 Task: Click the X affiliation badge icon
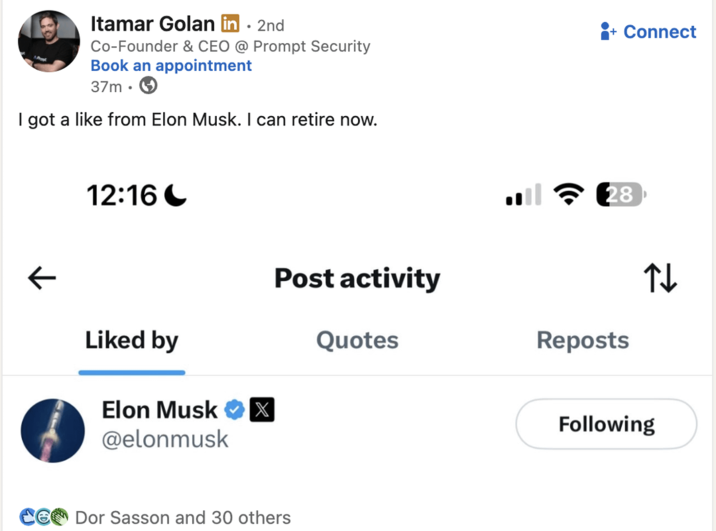pos(261,410)
